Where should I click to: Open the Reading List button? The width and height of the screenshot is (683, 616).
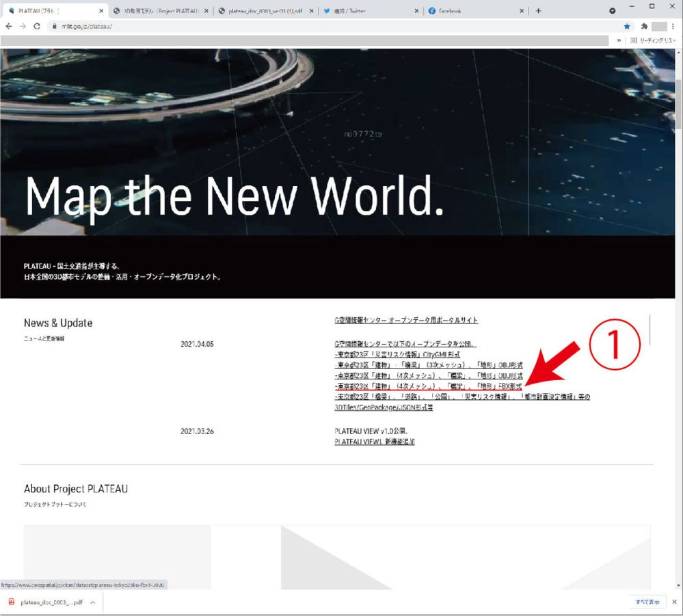click(x=652, y=40)
